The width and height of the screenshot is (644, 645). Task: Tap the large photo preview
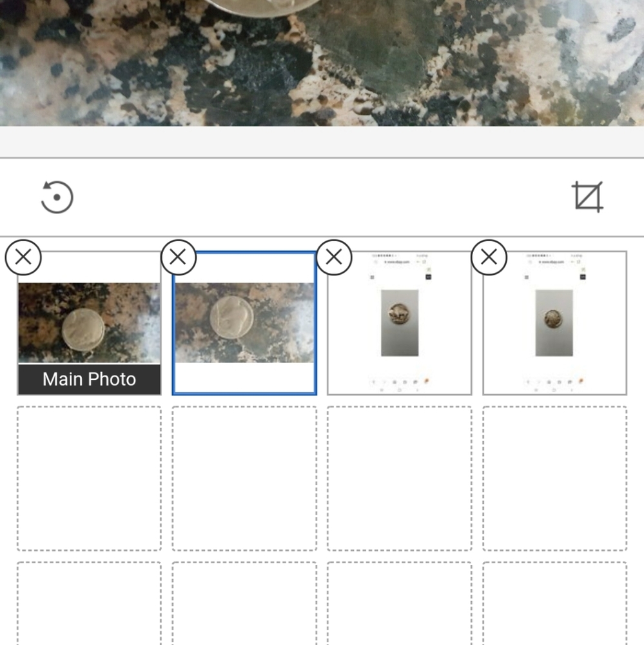(322, 63)
